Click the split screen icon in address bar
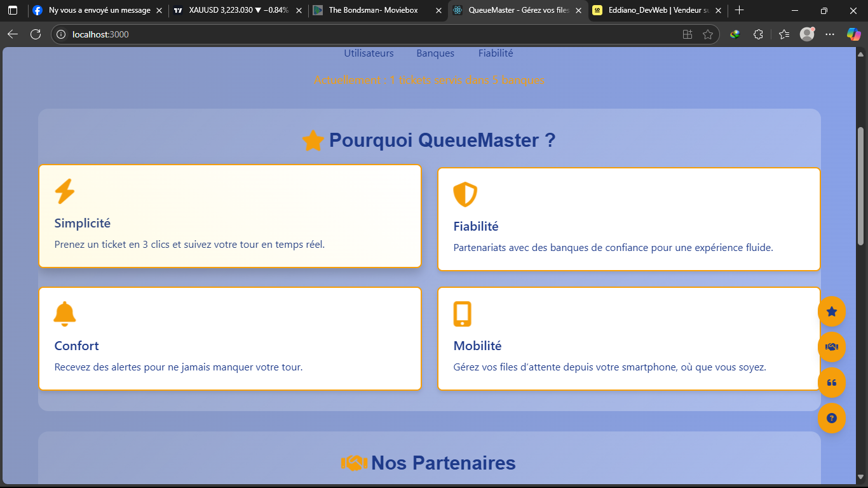 click(x=687, y=34)
